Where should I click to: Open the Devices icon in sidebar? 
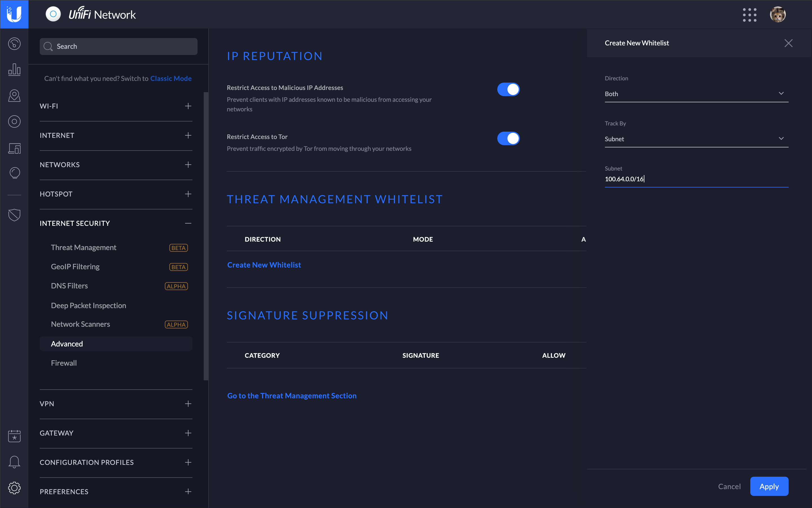pyautogui.click(x=14, y=122)
